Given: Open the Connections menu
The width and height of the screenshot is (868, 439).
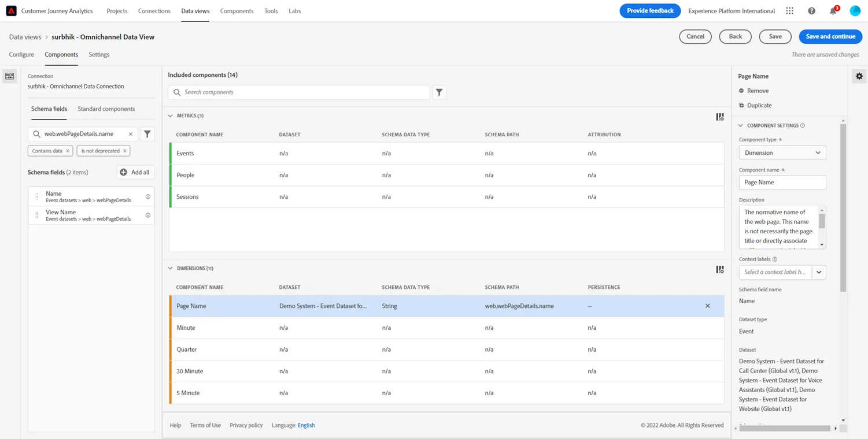Looking at the screenshot, I should pos(154,11).
